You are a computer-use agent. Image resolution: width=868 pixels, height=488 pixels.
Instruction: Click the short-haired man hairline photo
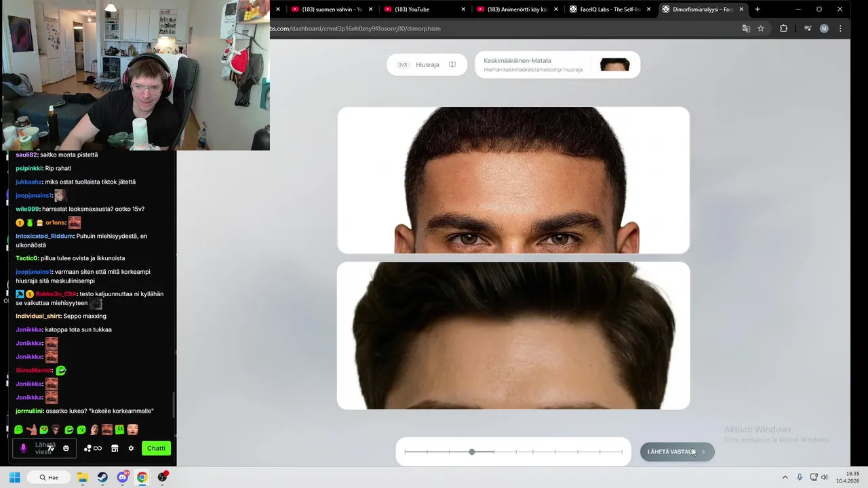point(513,180)
